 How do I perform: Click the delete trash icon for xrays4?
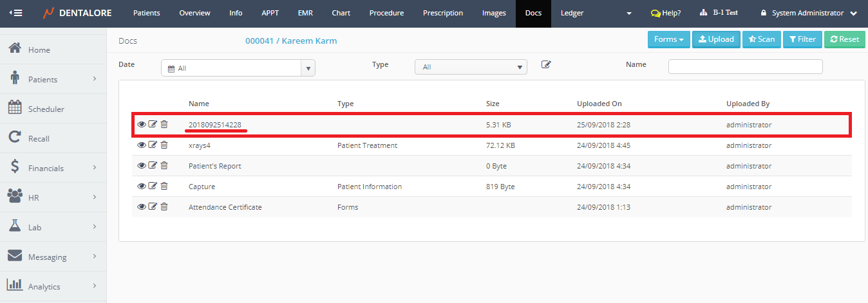click(x=164, y=145)
